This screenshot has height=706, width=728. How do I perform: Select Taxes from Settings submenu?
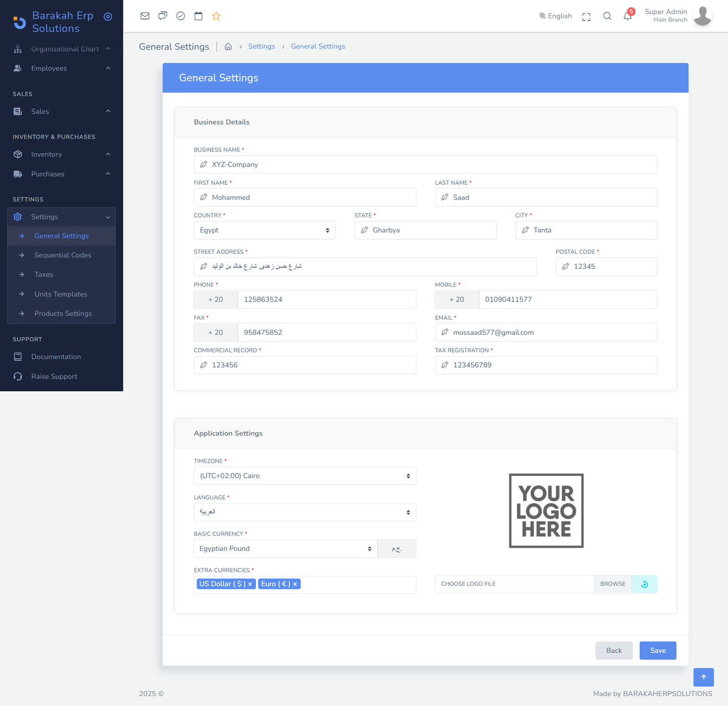pyautogui.click(x=44, y=275)
